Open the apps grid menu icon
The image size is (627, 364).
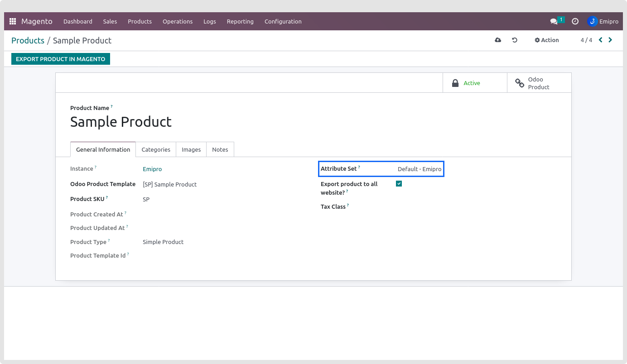[x=13, y=21]
